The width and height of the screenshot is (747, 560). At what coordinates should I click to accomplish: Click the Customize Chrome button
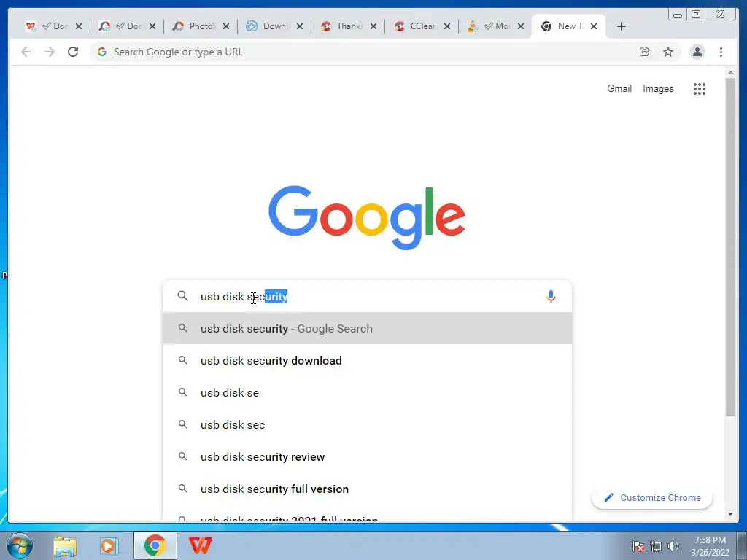(x=651, y=497)
